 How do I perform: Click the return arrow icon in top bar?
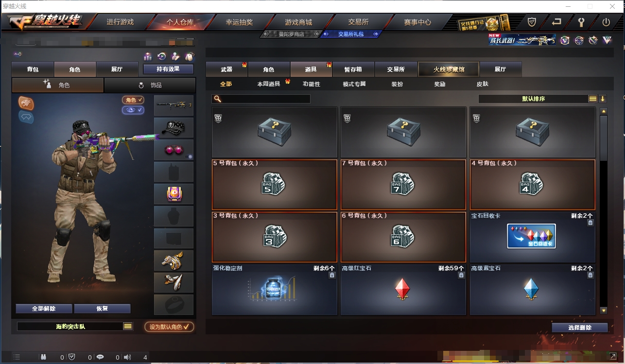click(x=556, y=22)
